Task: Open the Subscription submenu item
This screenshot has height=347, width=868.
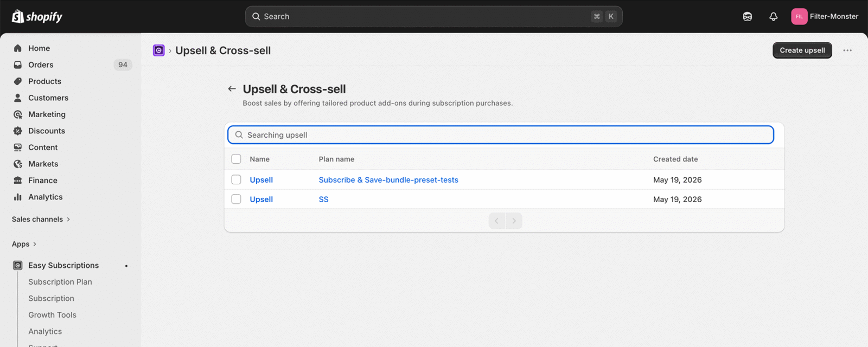Action: (x=51, y=298)
